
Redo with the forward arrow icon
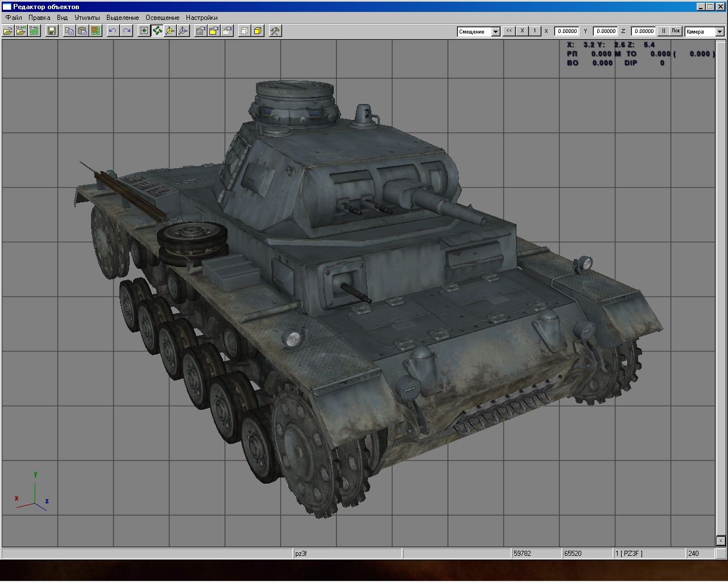pos(126,31)
